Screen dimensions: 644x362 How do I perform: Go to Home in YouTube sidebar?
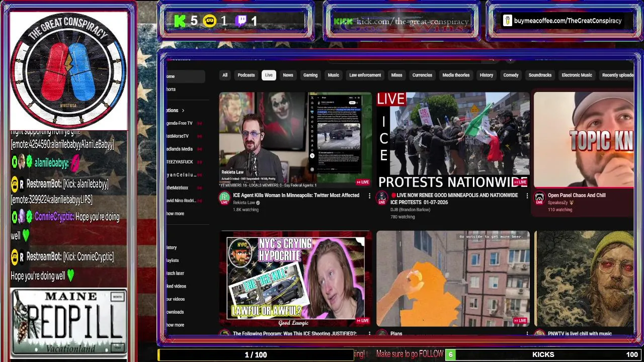coord(185,76)
